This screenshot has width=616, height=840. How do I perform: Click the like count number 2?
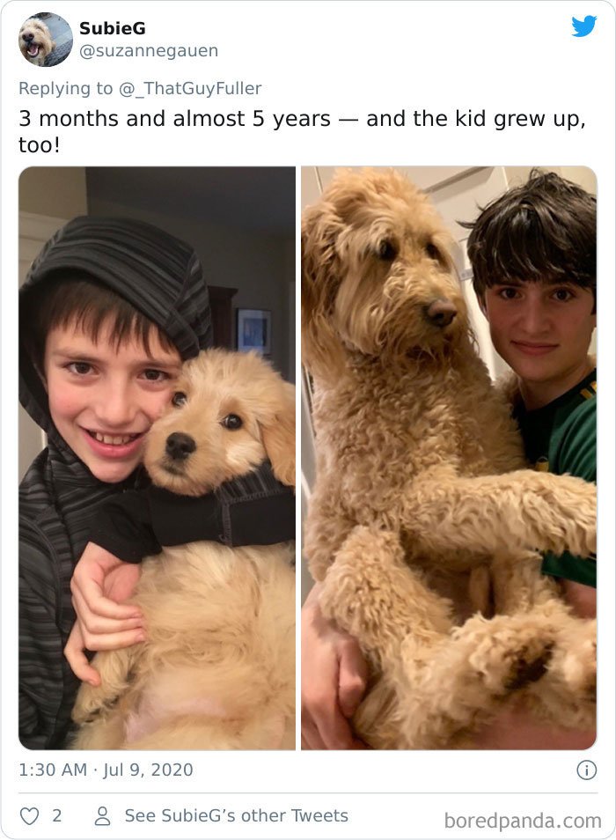point(56,816)
